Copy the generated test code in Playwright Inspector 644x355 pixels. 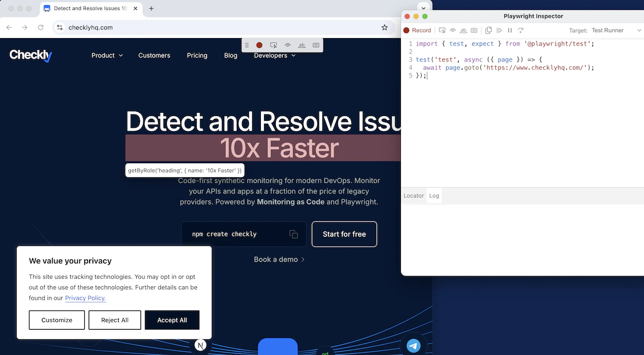[488, 30]
